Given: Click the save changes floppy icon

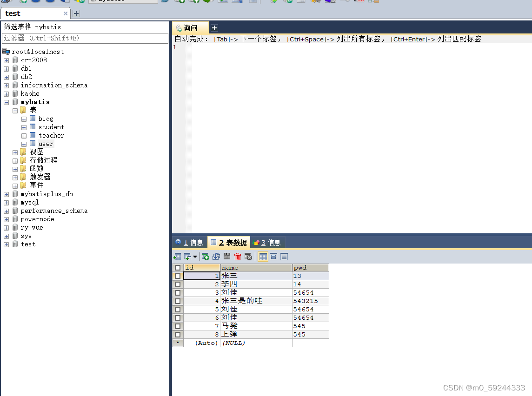Looking at the screenshot, I should 227,257.
